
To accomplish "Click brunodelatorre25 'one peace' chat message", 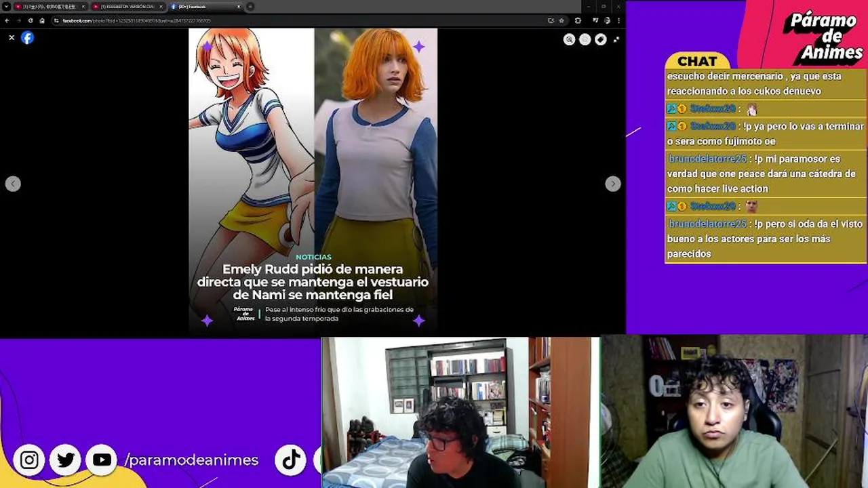I will coord(765,174).
